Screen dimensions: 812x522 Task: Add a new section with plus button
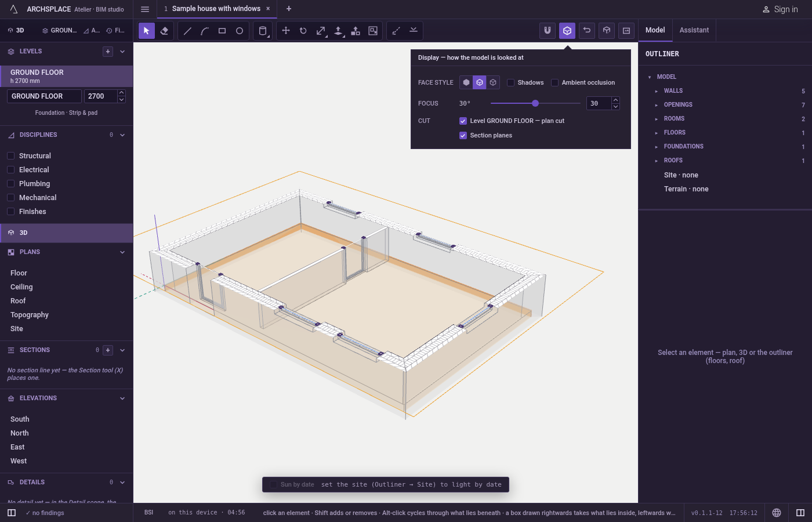pyautogui.click(x=108, y=350)
